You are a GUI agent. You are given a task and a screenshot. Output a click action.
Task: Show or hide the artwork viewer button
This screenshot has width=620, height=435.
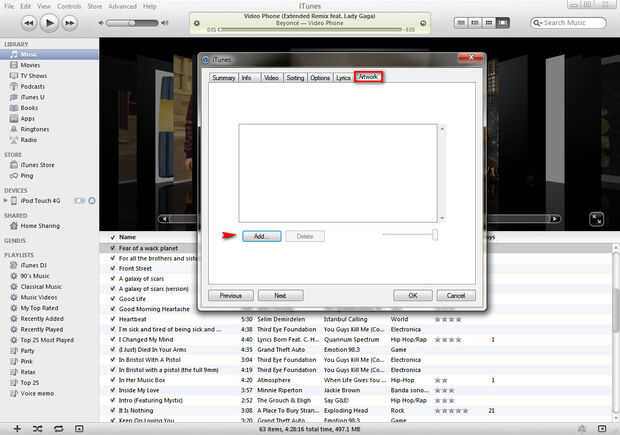pos(79,429)
